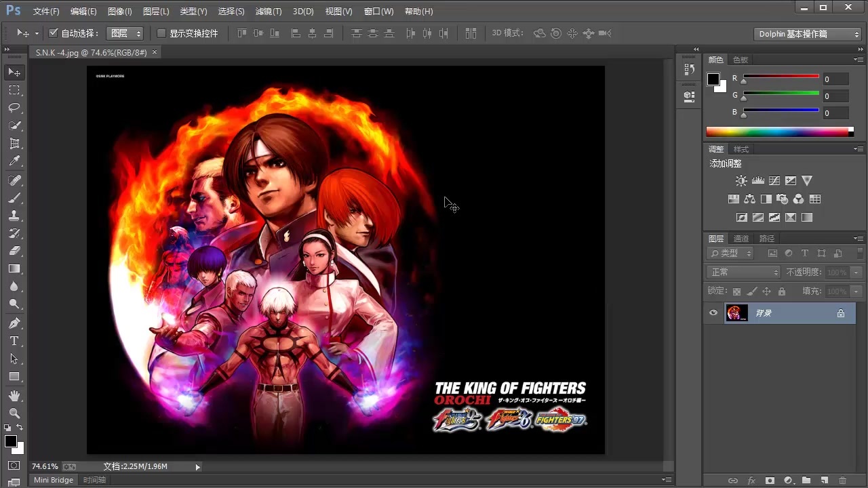Switch to the 色板 tab
The width and height of the screenshot is (868, 488).
pyautogui.click(x=741, y=60)
